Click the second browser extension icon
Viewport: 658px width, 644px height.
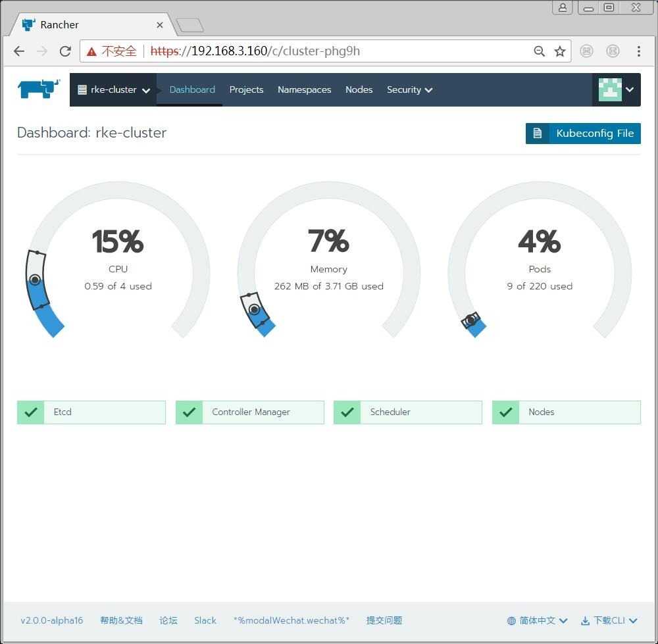613,51
